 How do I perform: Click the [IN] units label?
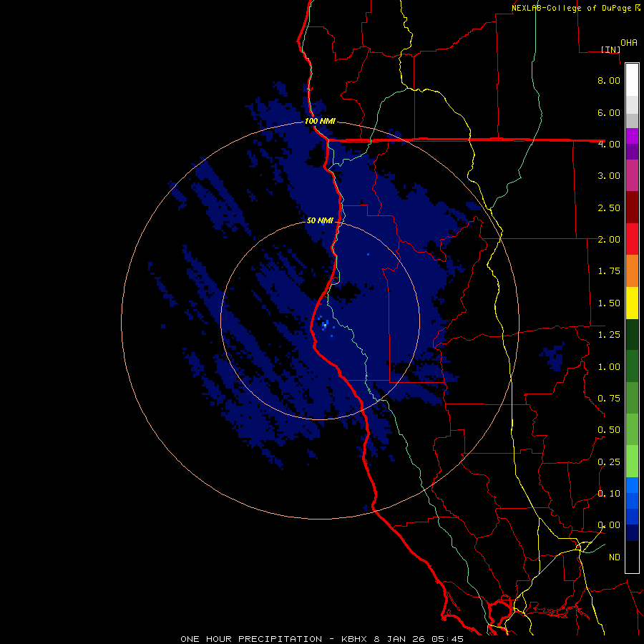pyautogui.click(x=611, y=49)
